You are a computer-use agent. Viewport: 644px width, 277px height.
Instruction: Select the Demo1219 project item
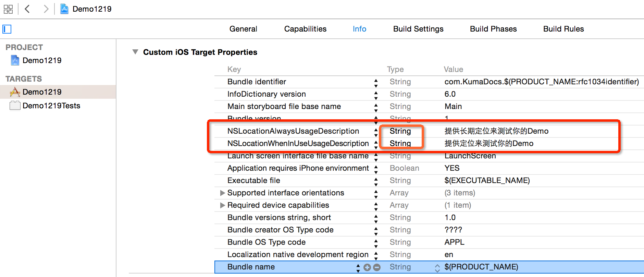tap(42, 61)
